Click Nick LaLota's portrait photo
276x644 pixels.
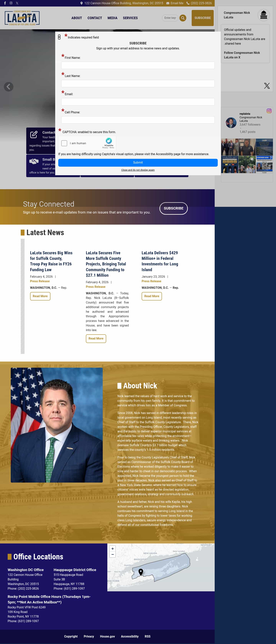[x=57, y=425]
